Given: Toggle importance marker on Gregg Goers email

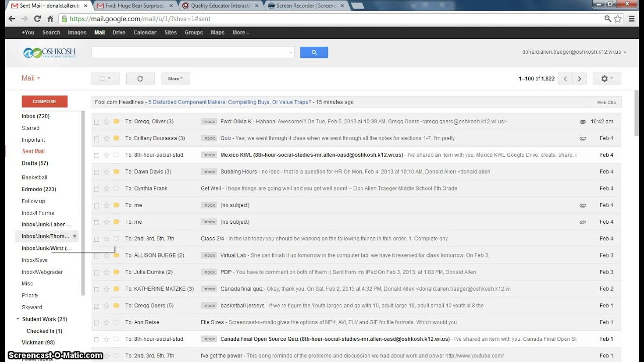Looking at the screenshot, I should pos(116,306).
